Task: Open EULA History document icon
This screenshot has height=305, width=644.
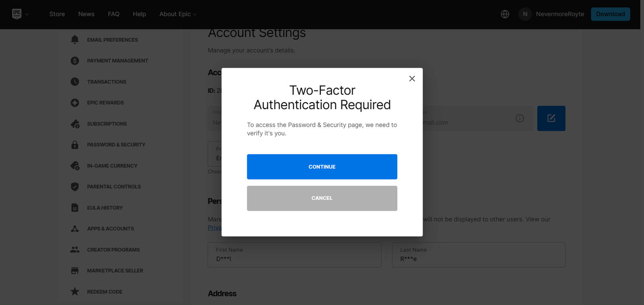Action: tap(74, 207)
